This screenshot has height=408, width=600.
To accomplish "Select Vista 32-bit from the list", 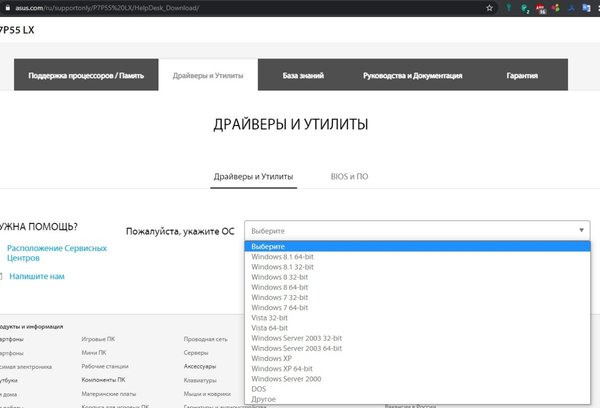I will 417,318.
